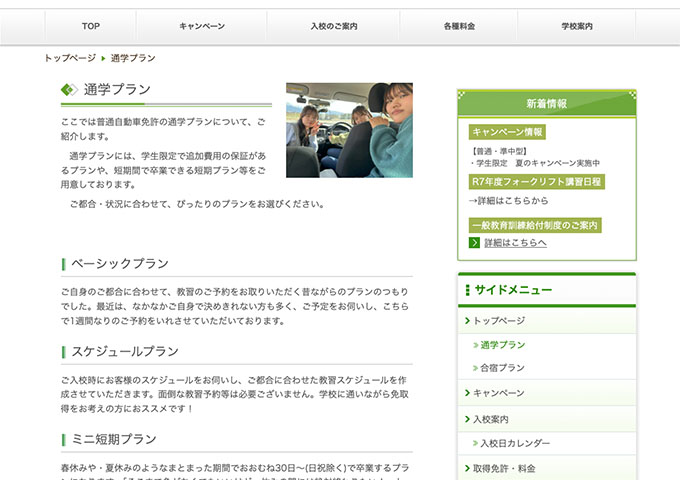Select 入校のご案内 in top navigation
The height and width of the screenshot is (480, 680).
coord(333,26)
